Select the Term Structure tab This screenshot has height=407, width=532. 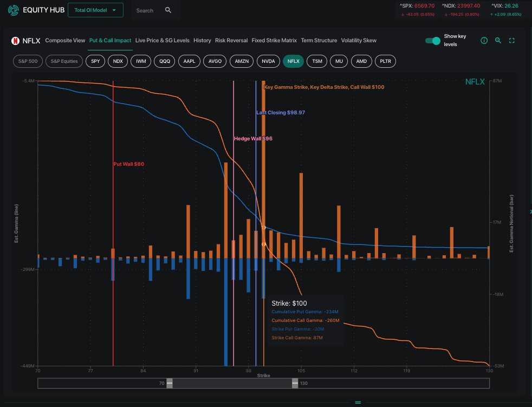point(319,40)
